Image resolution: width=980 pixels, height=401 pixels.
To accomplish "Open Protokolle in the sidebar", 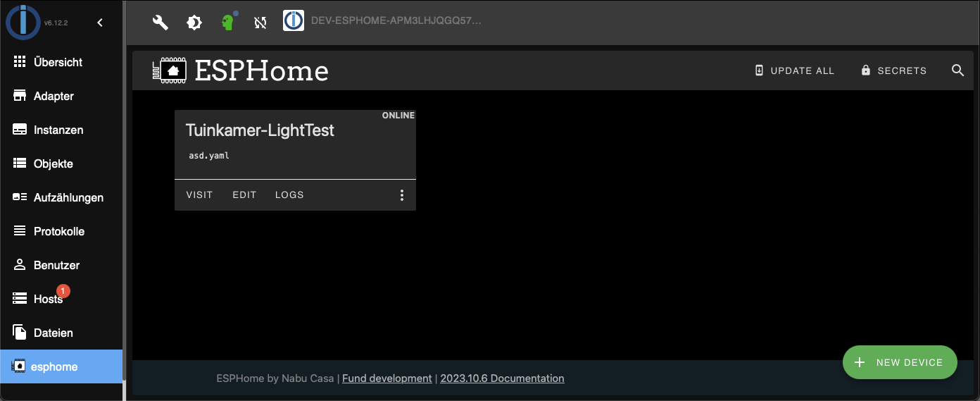I will point(61,231).
